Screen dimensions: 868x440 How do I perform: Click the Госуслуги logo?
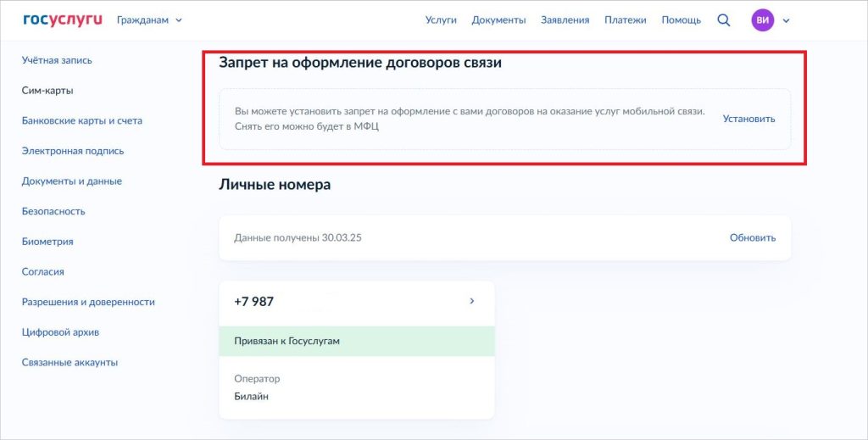point(63,19)
